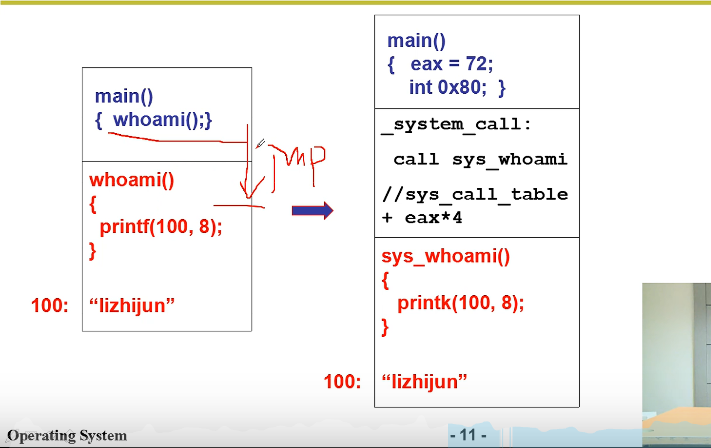
Task: Click 'call sys_whoami' instruction
Action: tap(480, 159)
